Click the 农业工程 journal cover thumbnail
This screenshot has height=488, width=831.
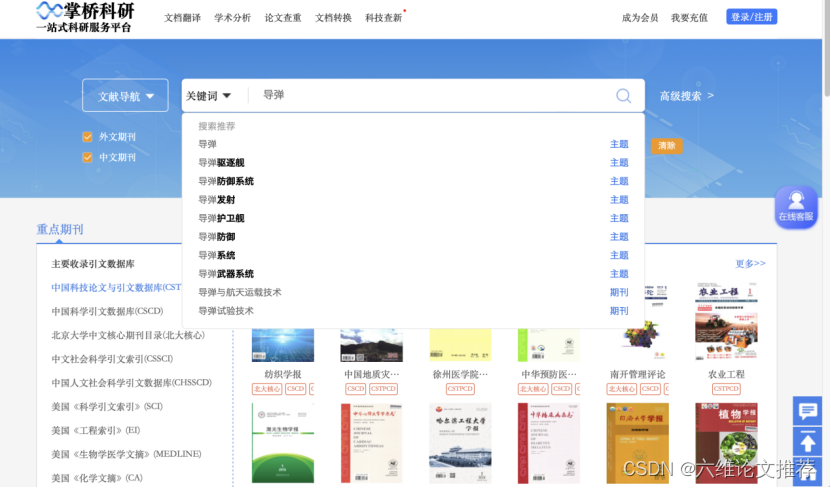[726, 321]
